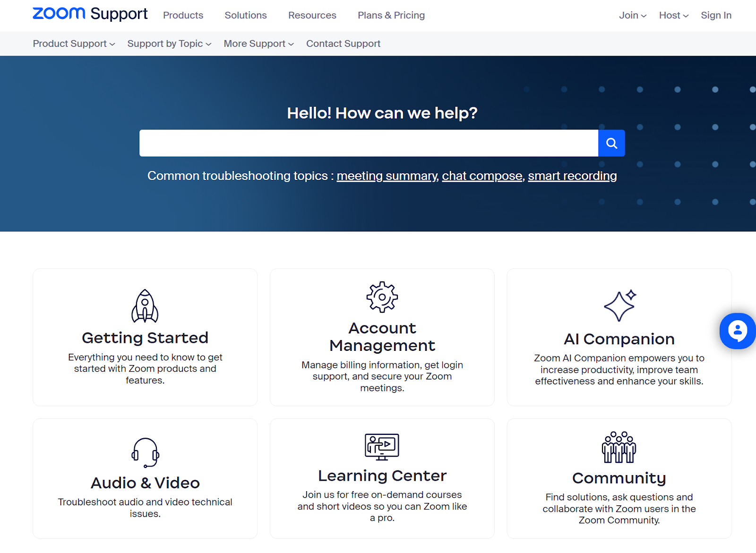Click 'Join us for free on-demand' text
The height and width of the screenshot is (553, 756).
click(x=382, y=506)
